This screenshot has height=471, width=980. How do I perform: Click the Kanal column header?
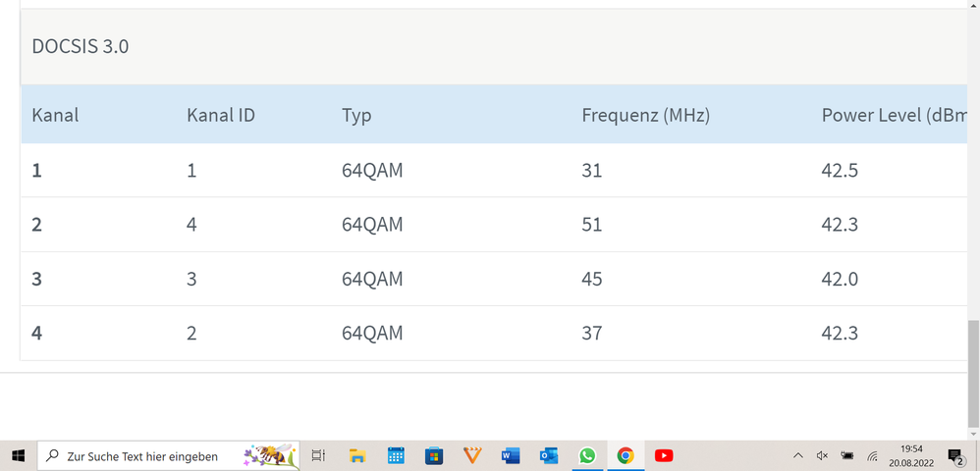tap(55, 115)
